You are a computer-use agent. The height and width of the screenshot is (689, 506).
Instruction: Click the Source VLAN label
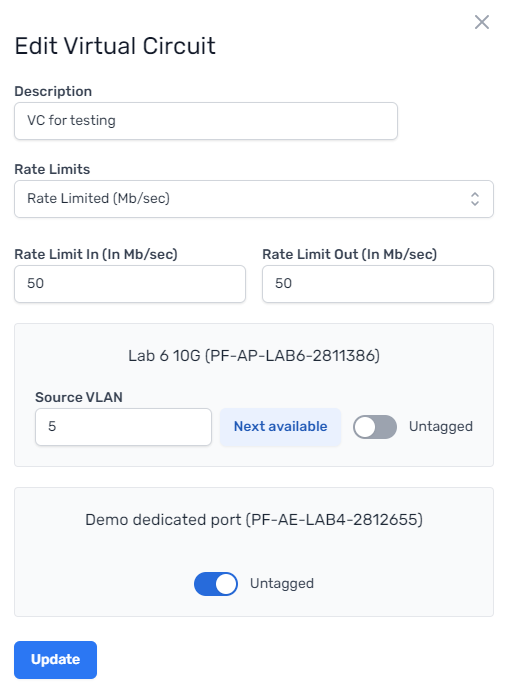(79, 397)
